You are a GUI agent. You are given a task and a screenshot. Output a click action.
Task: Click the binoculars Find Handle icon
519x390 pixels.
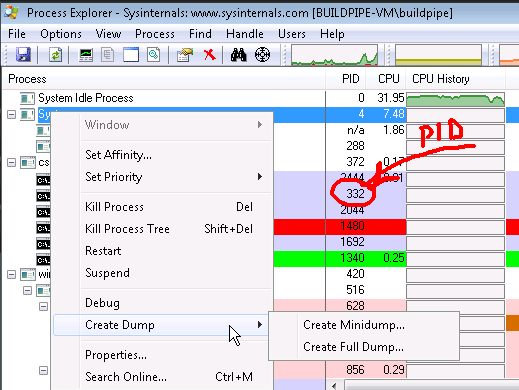coord(239,55)
